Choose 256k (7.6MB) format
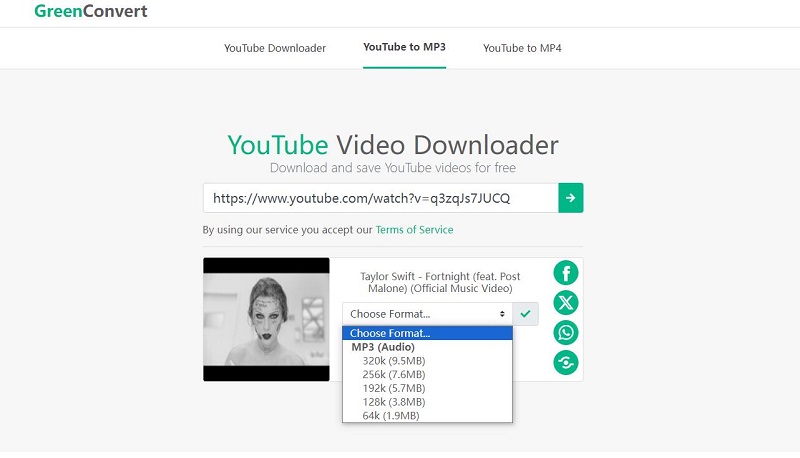Viewport: 800px width, 458px height. pyautogui.click(x=428, y=374)
